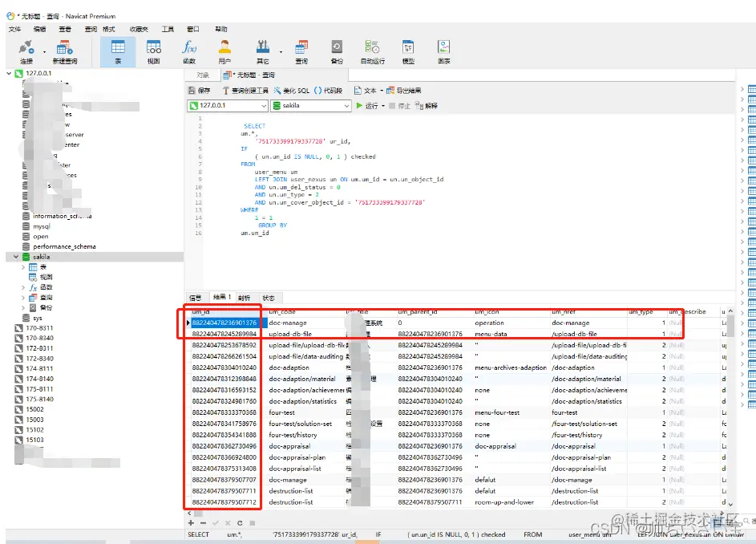Click the 导出结果 (Export Result) icon
The height and width of the screenshot is (544, 756).
click(403, 90)
